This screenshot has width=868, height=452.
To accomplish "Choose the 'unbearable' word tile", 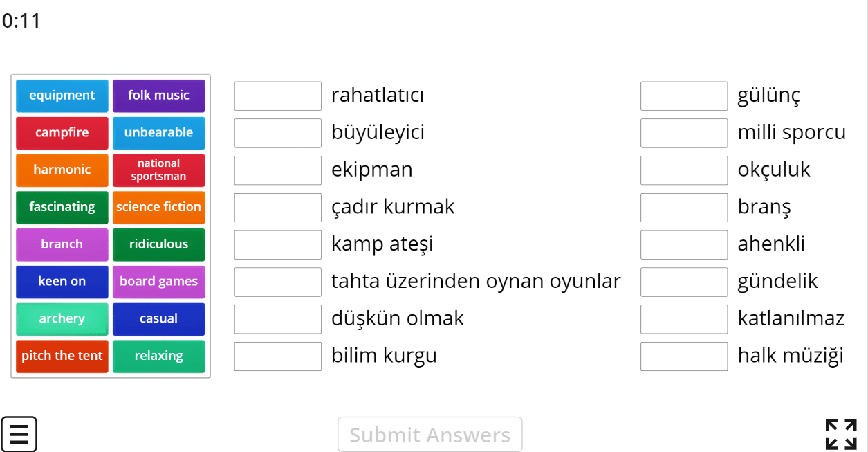I will (x=158, y=133).
